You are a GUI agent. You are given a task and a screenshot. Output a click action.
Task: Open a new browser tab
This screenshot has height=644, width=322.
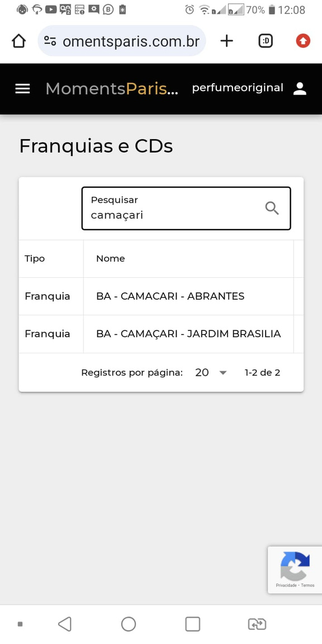point(227,41)
